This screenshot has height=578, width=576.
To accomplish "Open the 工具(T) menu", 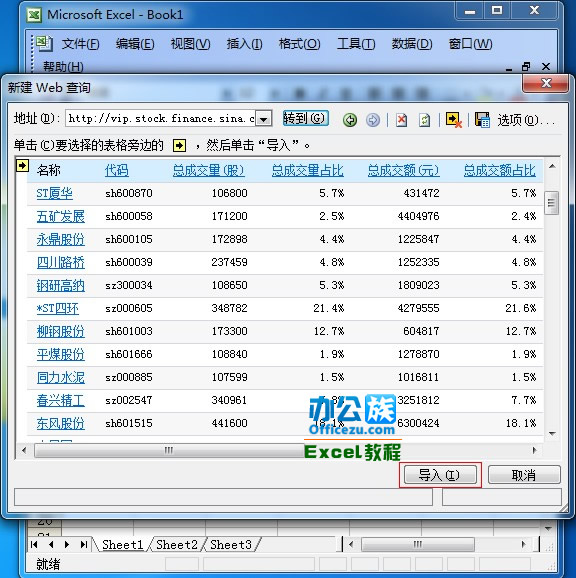I will click(x=356, y=44).
